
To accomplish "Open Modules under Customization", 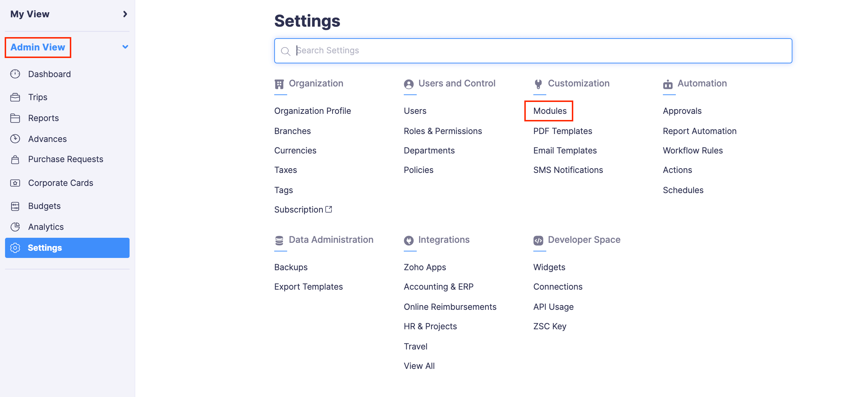I will pyautogui.click(x=550, y=111).
